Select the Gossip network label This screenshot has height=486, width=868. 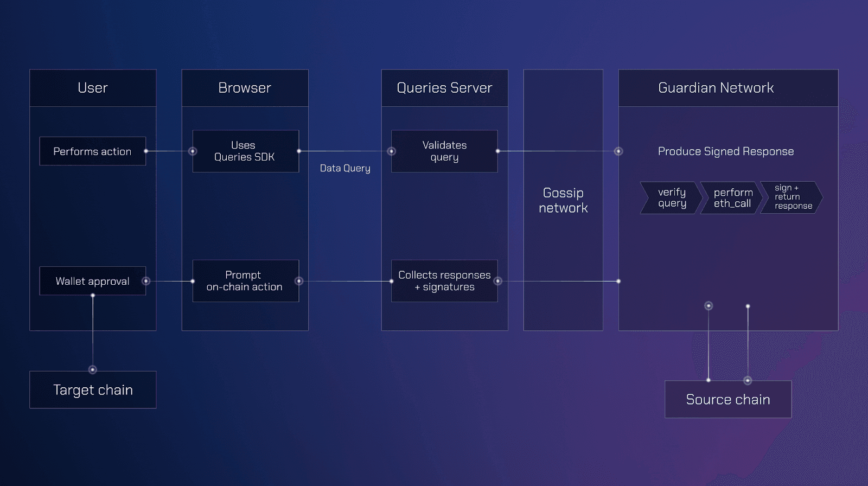pos(563,200)
